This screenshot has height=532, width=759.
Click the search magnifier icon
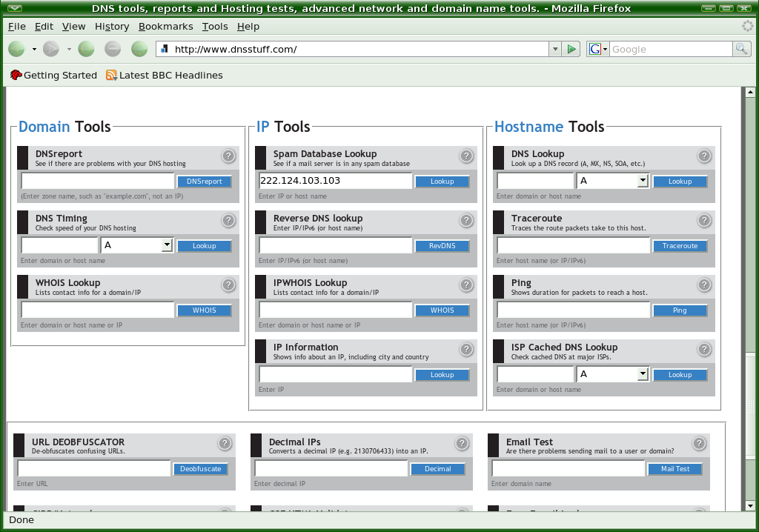coord(741,49)
